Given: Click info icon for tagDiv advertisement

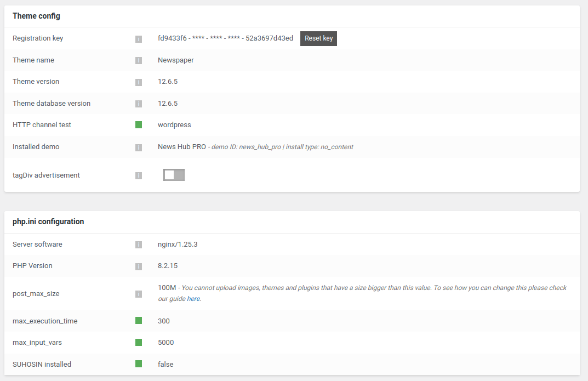Looking at the screenshot, I should pos(139,175).
